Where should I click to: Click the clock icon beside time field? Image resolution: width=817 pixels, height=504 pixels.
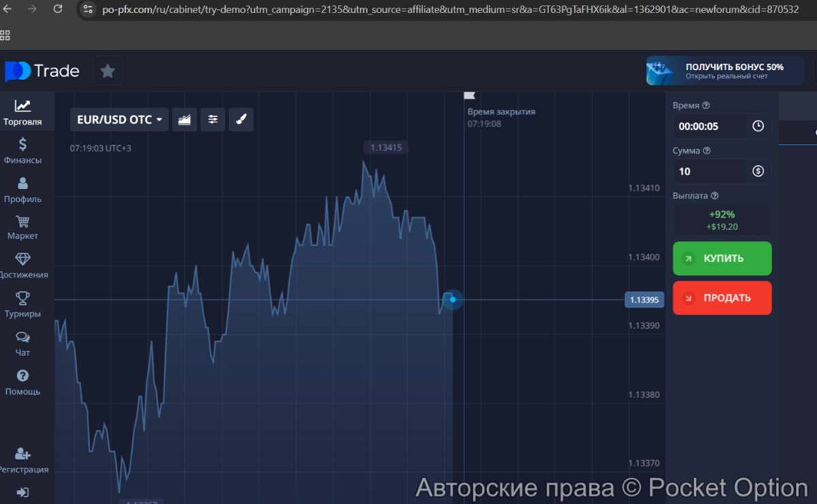pyautogui.click(x=758, y=127)
